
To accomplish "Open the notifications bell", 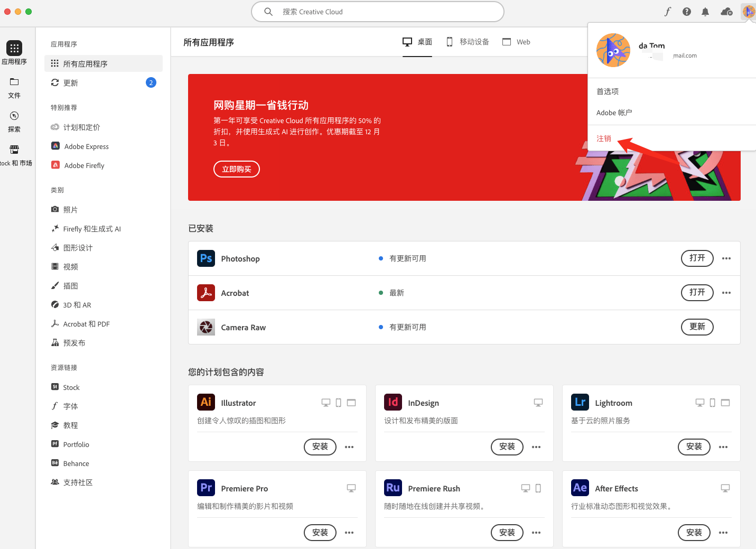I will coord(705,12).
